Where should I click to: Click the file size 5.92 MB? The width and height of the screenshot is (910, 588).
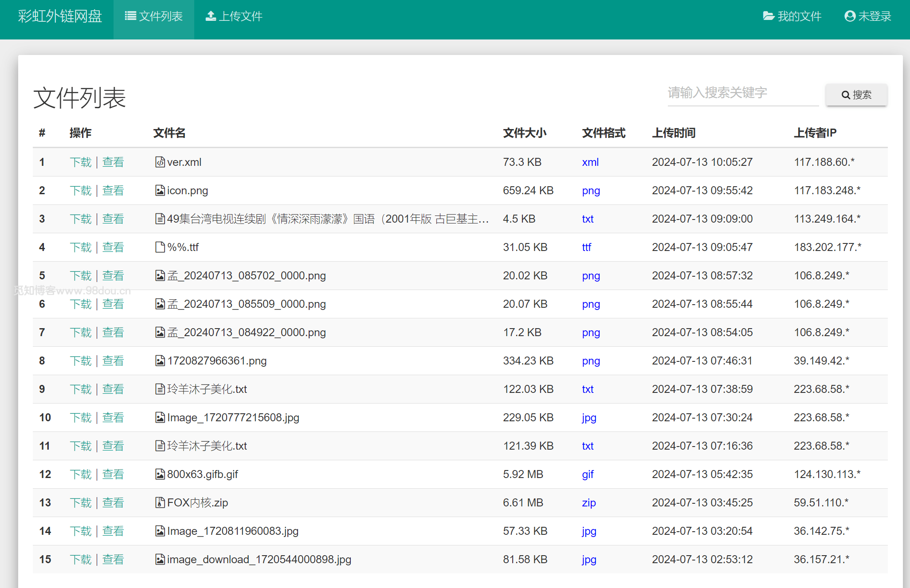pos(523,474)
